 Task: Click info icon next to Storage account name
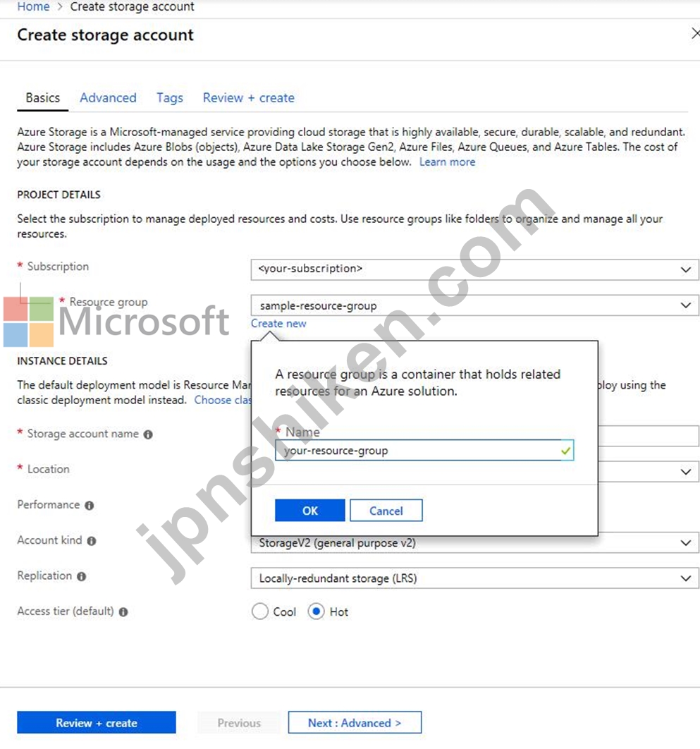148,434
